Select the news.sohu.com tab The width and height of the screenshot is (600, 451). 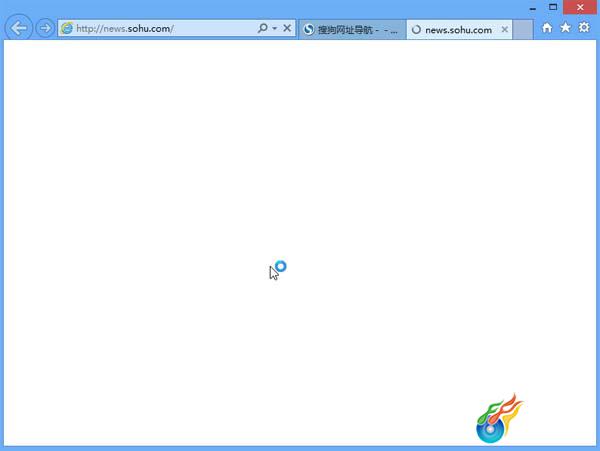tap(459, 29)
